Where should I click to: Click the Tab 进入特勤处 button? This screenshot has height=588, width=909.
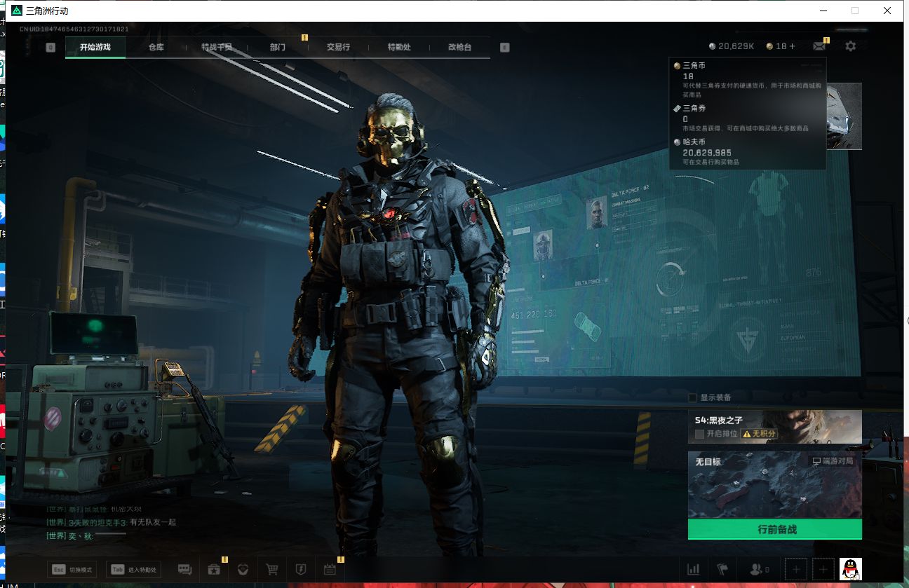[x=134, y=569]
